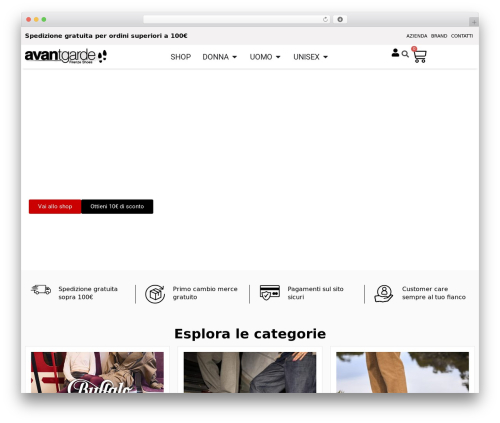The image size is (500, 423).
Task: Open the Buffalo category thumbnail
Action: (97, 372)
